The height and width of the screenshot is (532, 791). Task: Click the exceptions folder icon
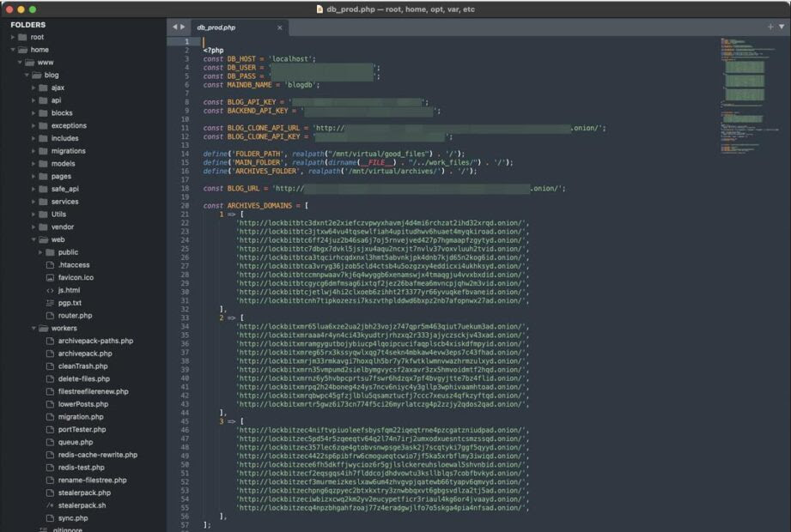[44, 125]
